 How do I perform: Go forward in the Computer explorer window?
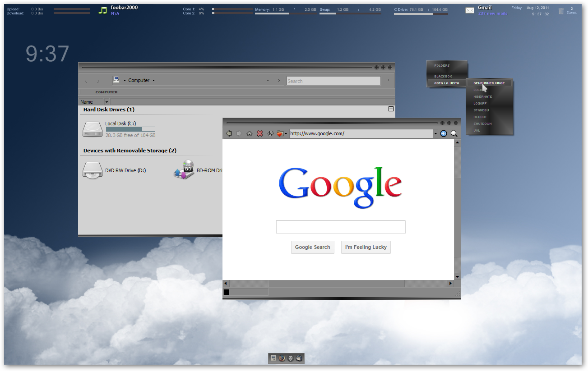[98, 81]
